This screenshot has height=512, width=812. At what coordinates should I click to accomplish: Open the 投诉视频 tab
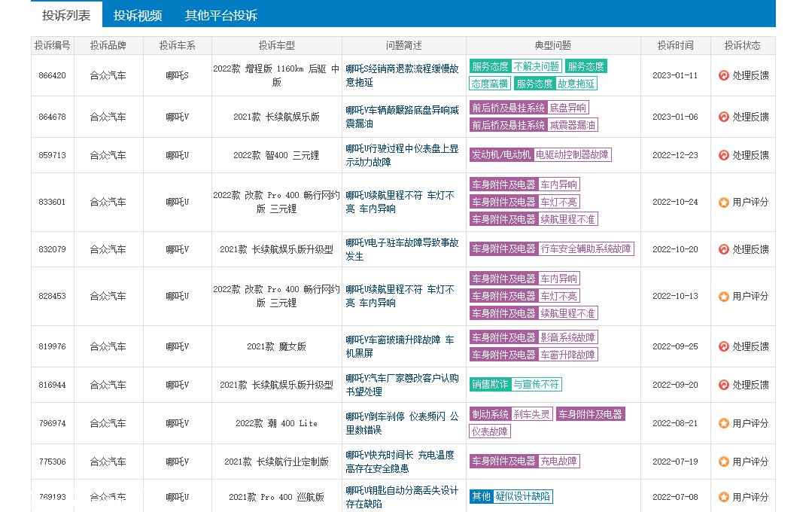[138, 16]
